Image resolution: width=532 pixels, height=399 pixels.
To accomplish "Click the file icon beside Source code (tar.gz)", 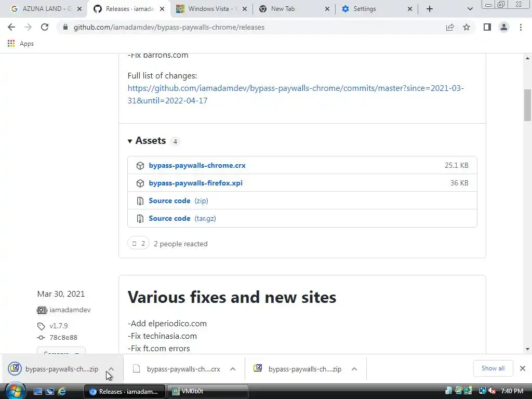I will 140,219.
